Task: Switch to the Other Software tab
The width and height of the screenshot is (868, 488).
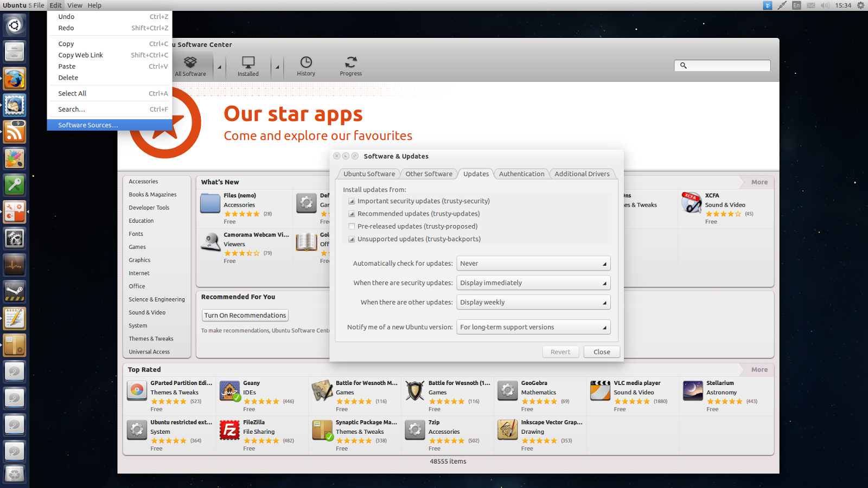Action: pyautogui.click(x=429, y=174)
